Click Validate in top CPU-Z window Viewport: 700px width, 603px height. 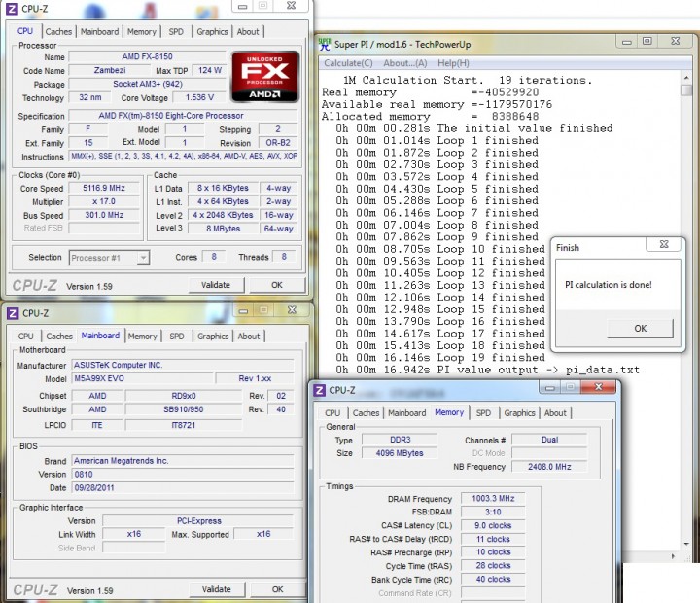click(x=216, y=285)
